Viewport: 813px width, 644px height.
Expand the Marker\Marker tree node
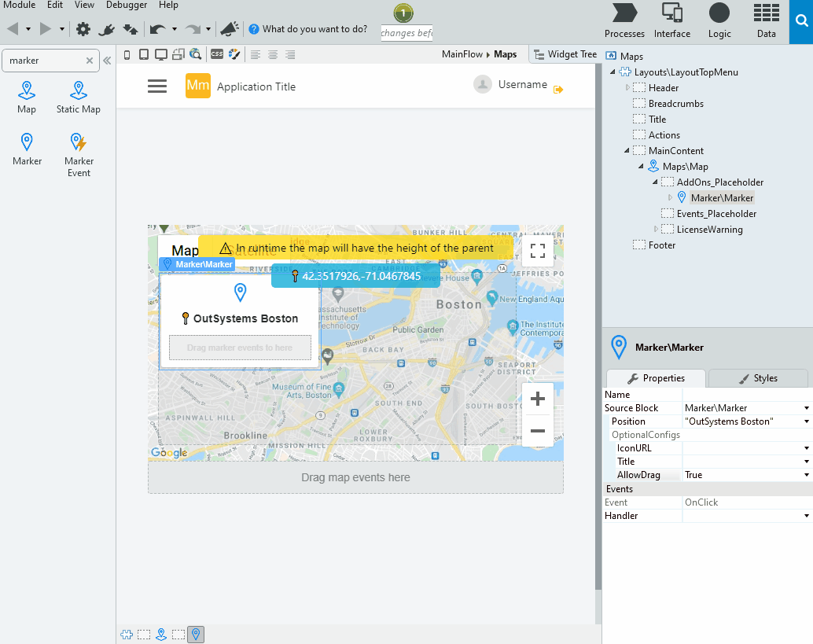tap(669, 197)
